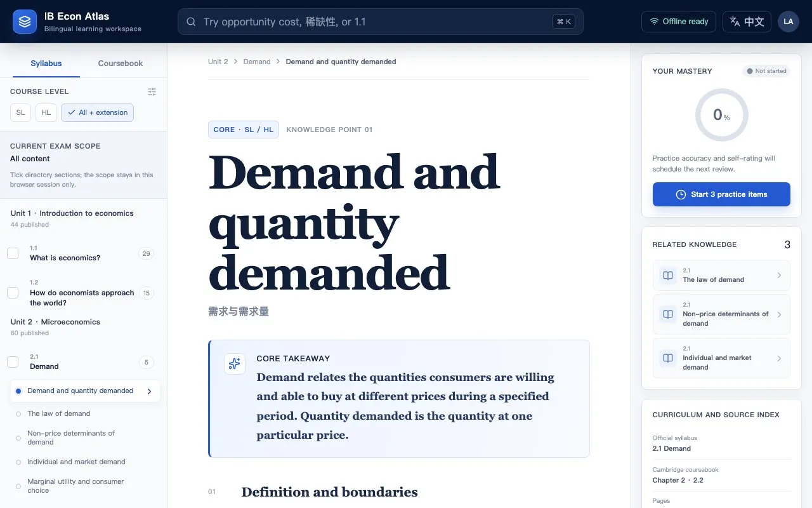The width and height of the screenshot is (812, 508).
Task: Click Unit 1 · Introduction to economics heading
Action: point(72,213)
